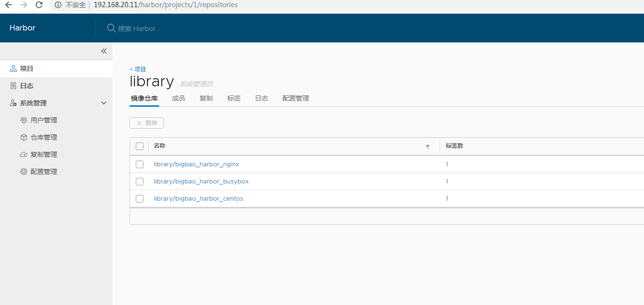Viewport: 644px width, 305px height.
Task: Click the 配置管理 gear icon
Action: 24,172
